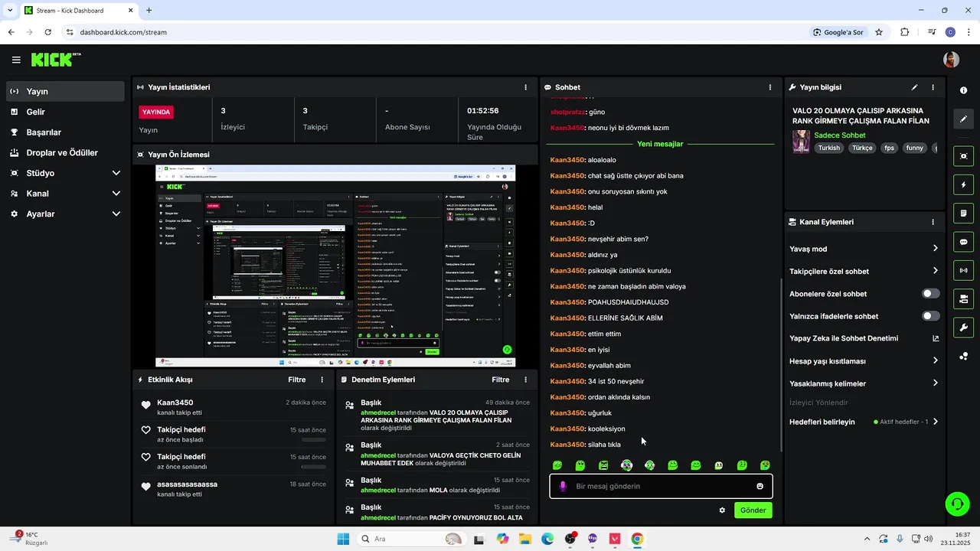Open the Etkinlik Akışı panel three-dot menu
The width and height of the screenshot is (980, 551).
[322, 380]
